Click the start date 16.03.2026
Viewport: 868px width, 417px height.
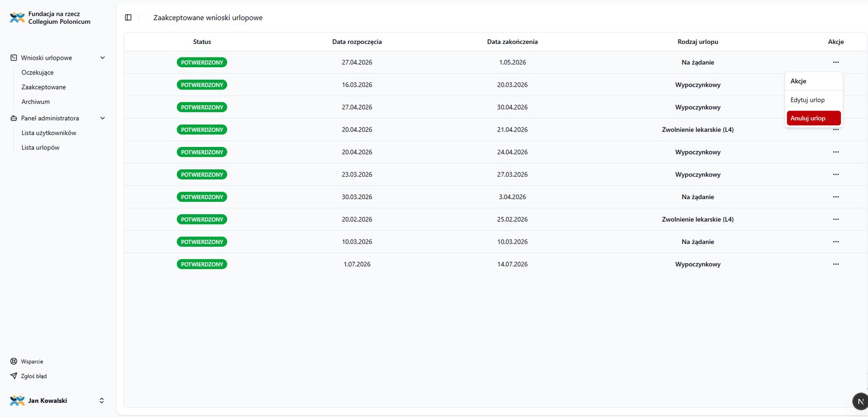357,85
